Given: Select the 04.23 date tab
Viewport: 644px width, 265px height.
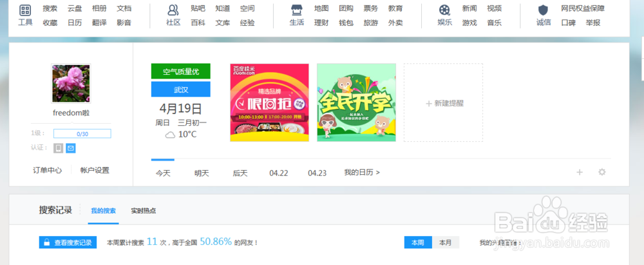Looking at the screenshot, I should click(317, 173).
